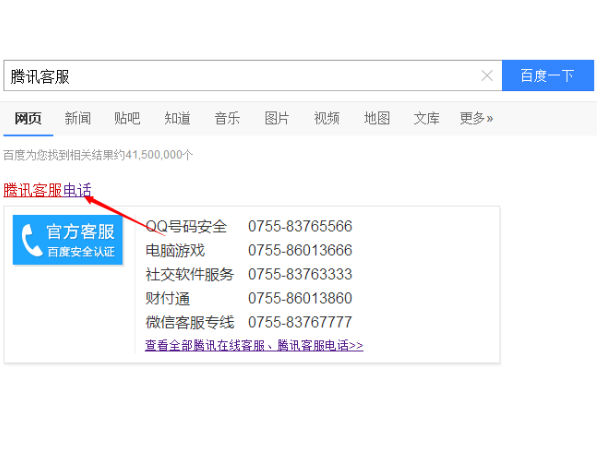Click the 官方客服 phone badge icon

click(x=68, y=240)
